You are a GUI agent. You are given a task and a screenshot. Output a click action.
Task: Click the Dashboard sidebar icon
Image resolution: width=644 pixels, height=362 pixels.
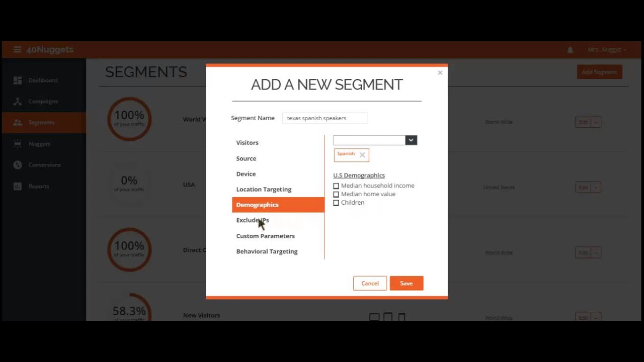click(18, 80)
